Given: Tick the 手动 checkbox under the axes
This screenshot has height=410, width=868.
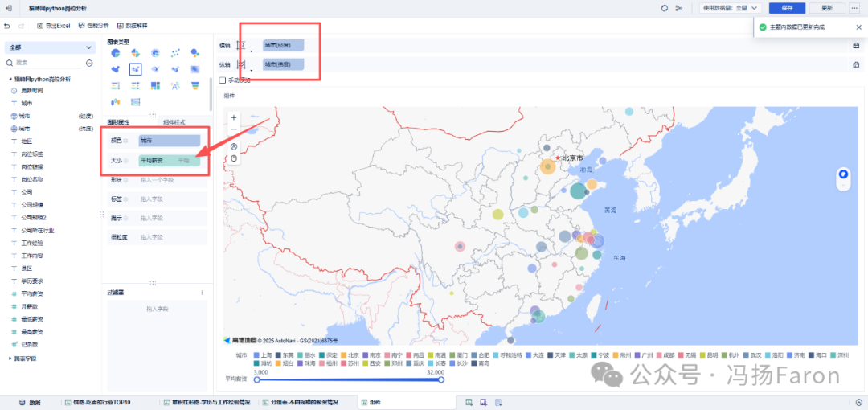Looking at the screenshot, I should point(222,80).
